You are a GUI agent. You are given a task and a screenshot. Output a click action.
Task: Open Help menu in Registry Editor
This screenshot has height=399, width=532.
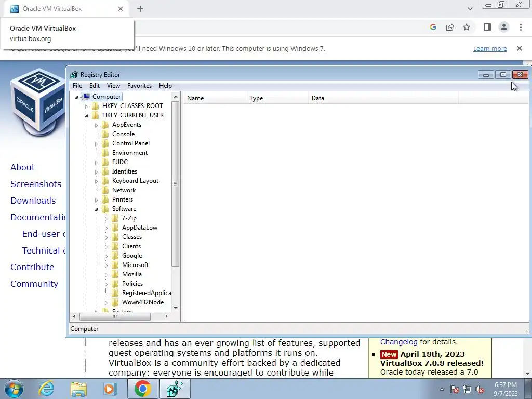[x=165, y=86]
